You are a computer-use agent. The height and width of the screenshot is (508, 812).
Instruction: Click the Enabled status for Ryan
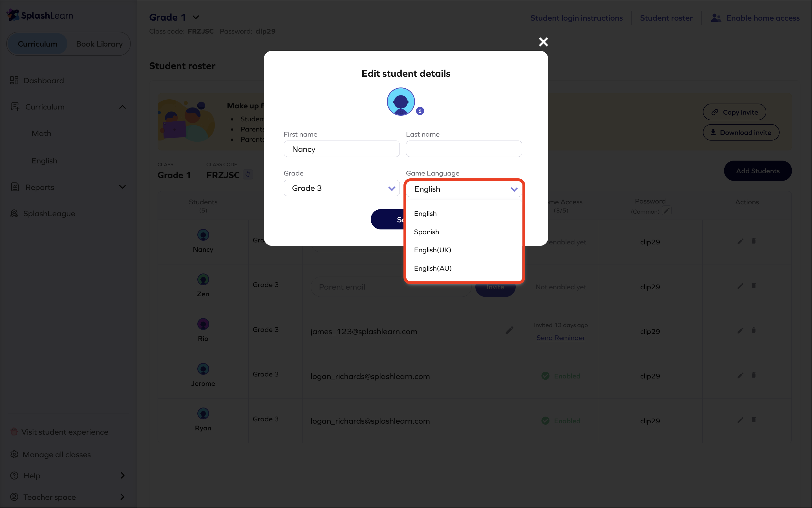click(x=561, y=421)
